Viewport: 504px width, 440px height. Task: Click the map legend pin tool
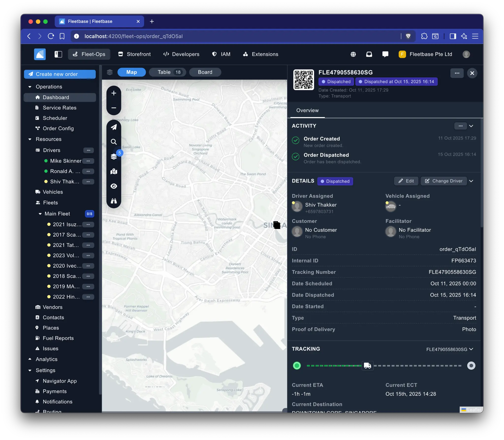[x=114, y=172]
